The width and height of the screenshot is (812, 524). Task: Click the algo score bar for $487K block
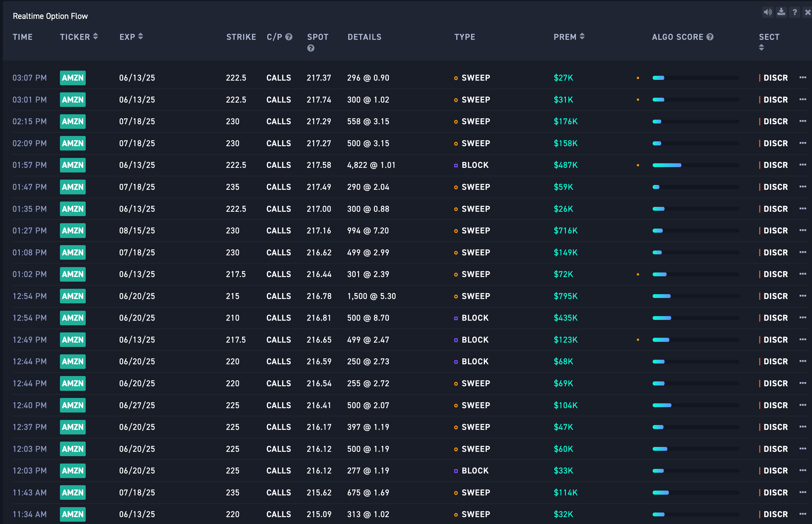(x=667, y=165)
